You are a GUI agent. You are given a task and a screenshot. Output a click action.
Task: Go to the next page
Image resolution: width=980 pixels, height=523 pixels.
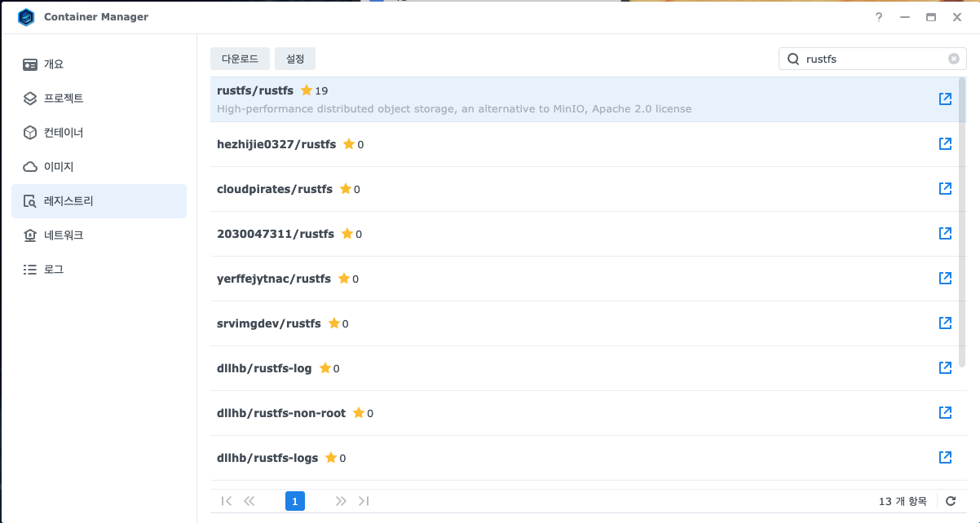pos(341,501)
